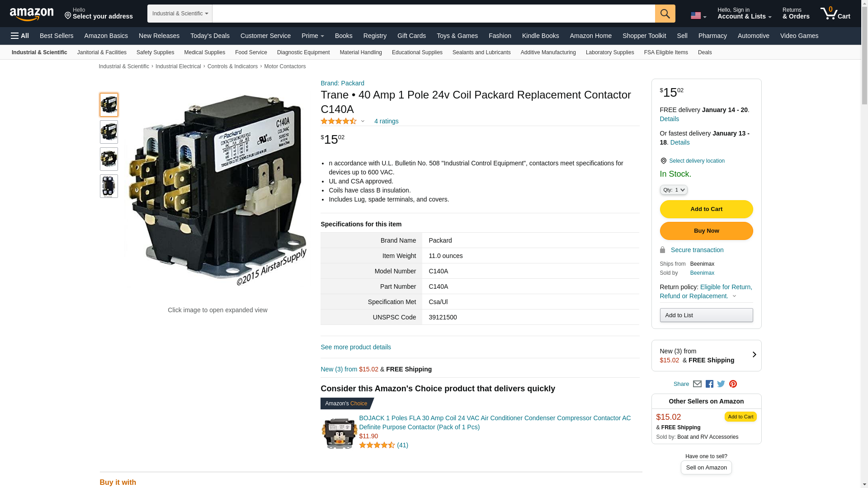Open See more product details link

pos(356,347)
